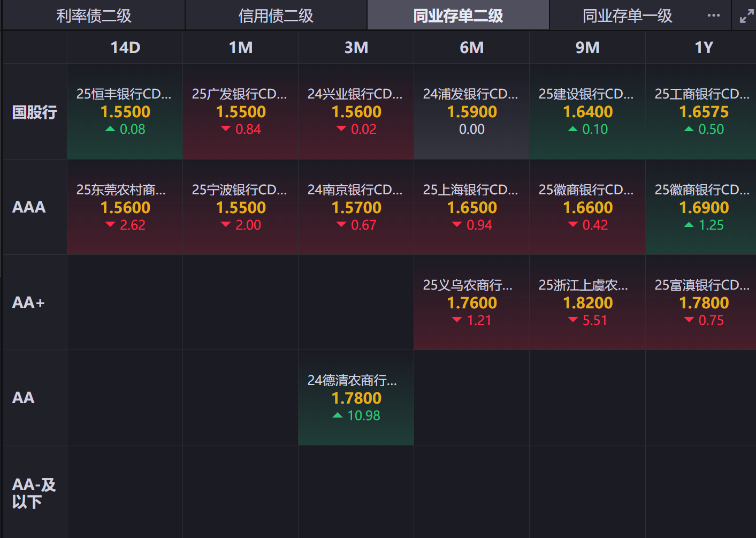Open 25广发银行CD cell

click(241, 112)
